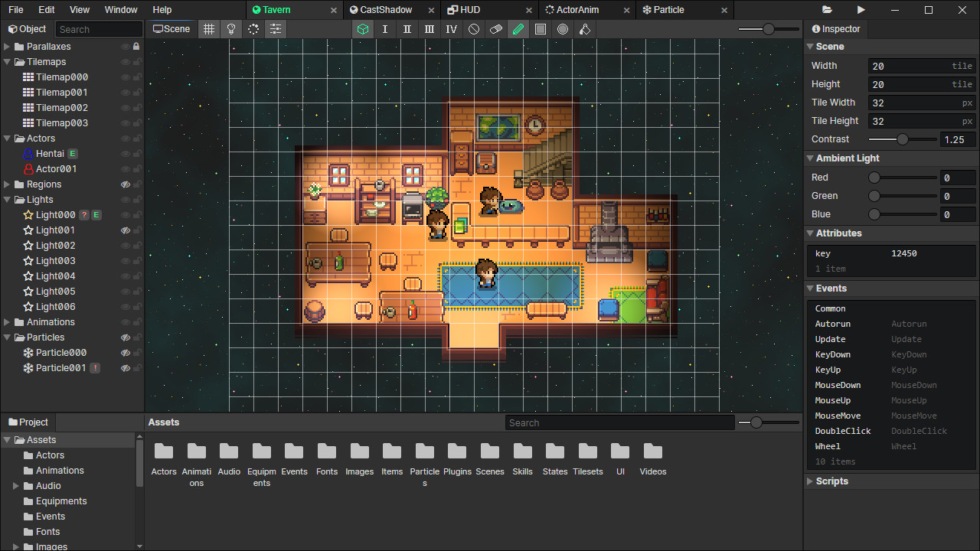Collapse the Tilemaps group
Viewport: 980px width, 551px height.
pyautogui.click(x=8, y=61)
